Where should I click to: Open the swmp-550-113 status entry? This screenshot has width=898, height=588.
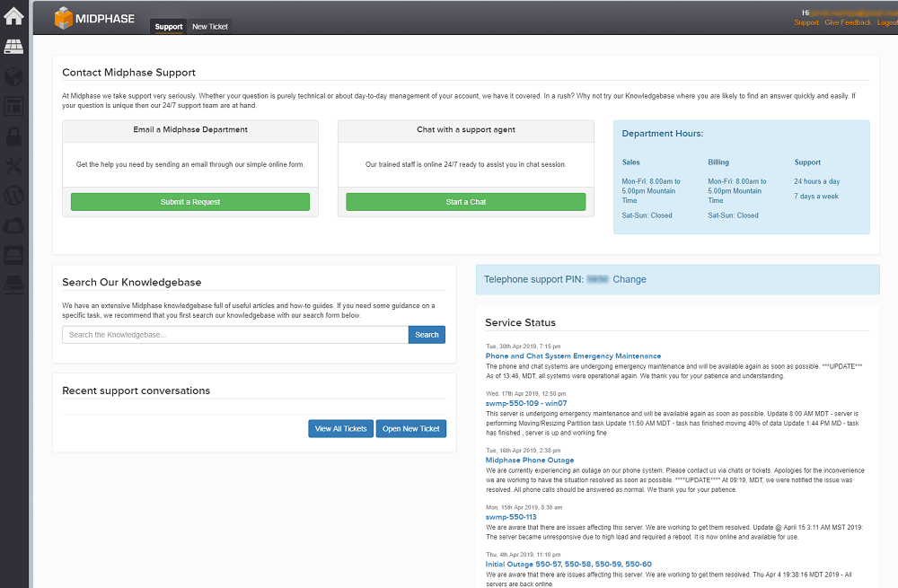[511, 517]
